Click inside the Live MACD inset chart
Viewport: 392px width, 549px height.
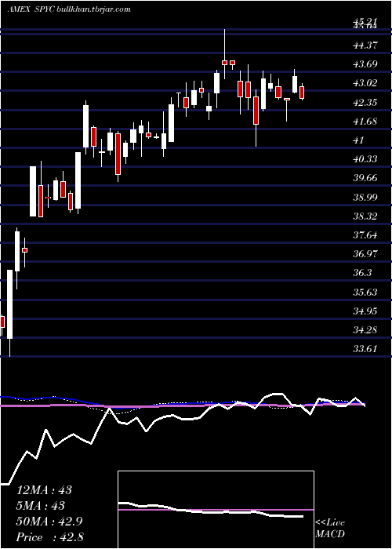tap(216, 510)
